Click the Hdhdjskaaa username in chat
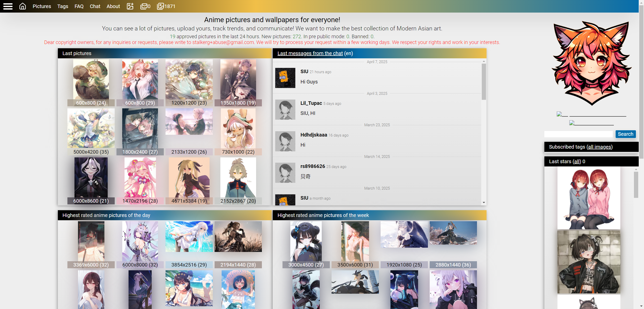The width and height of the screenshot is (644, 309). pos(314,135)
